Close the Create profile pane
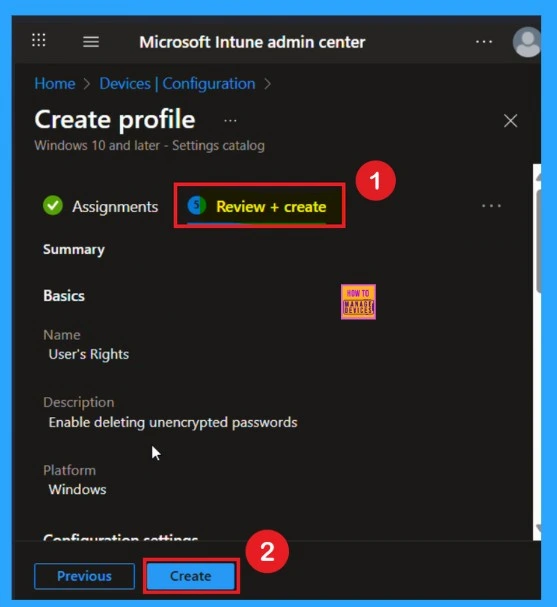Screen dimensions: 557x607 tap(511, 121)
